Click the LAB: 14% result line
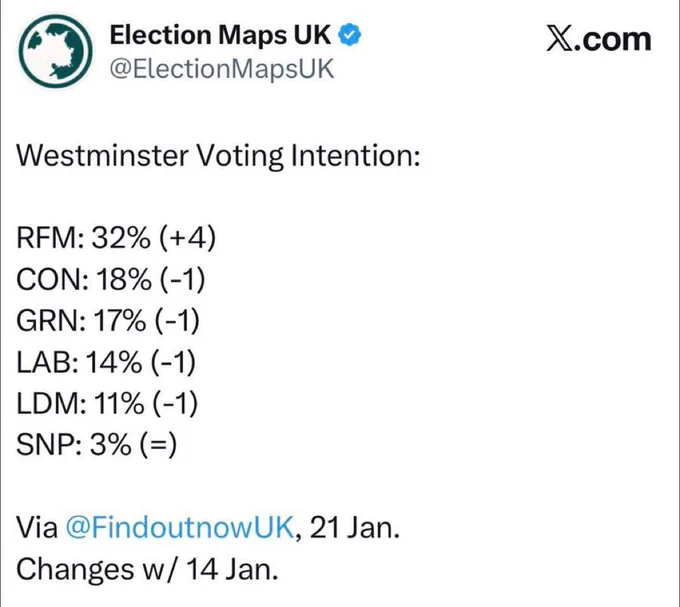Viewport: 680px width, 607px height. pos(106,362)
